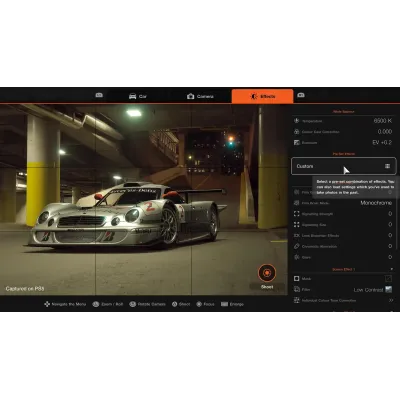Image resolution: width=400 pixels, height=400 pixels.
Task: Click the Vignetting Size icon
Action: (296, 225)
